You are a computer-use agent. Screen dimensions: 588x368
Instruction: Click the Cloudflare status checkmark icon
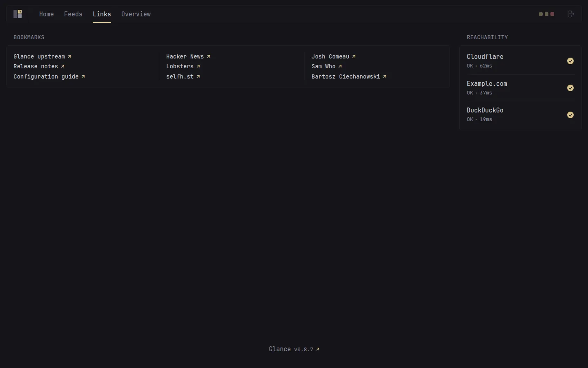(570, 61)
